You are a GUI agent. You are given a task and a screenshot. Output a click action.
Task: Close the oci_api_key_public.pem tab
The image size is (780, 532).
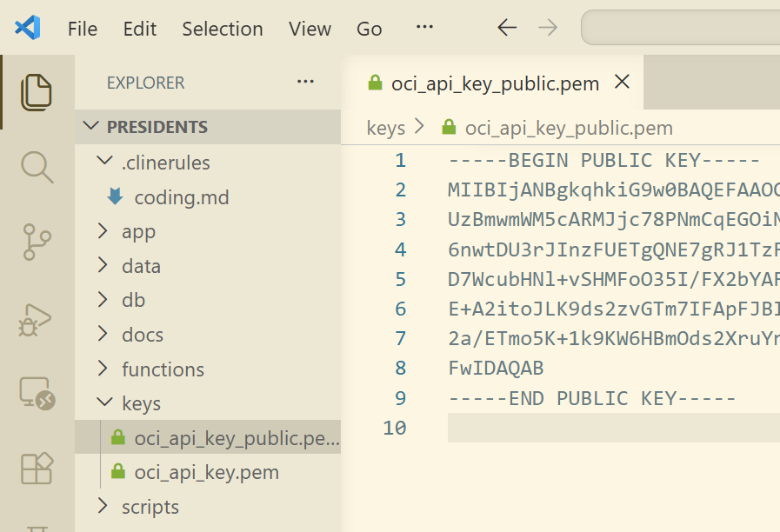point(622,83)
